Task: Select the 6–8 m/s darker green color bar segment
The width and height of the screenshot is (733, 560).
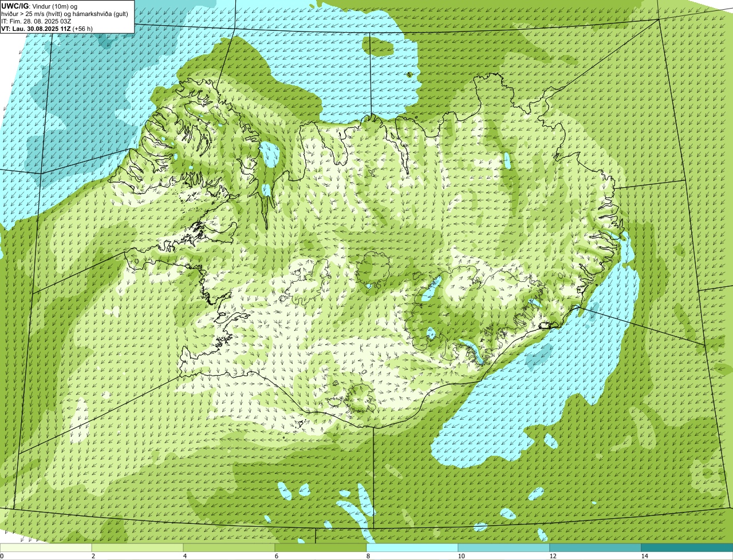Action: (x=321, y=547)
